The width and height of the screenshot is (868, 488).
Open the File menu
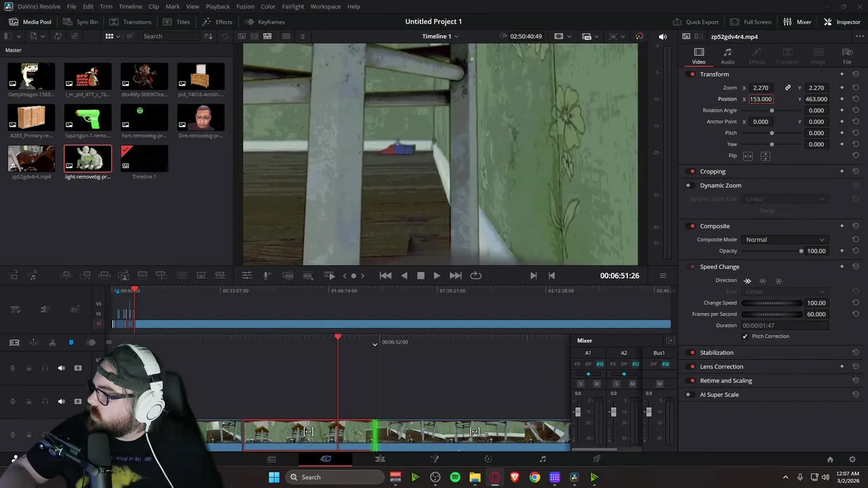72,6
